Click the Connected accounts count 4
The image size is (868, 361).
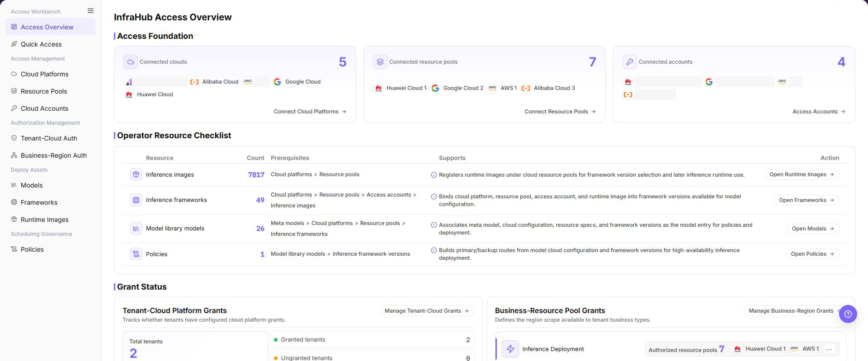coord(841,62)
